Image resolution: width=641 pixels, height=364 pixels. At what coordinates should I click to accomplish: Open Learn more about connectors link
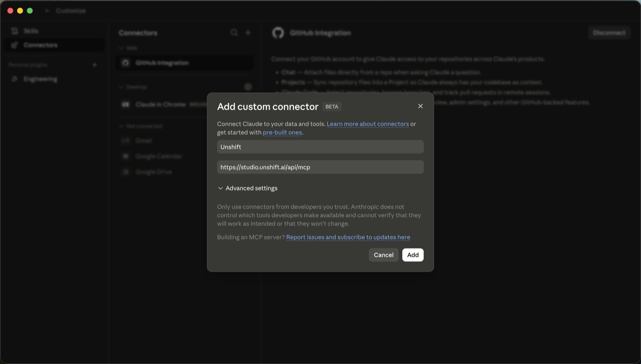pyautogui.click(x=368, y=124)
